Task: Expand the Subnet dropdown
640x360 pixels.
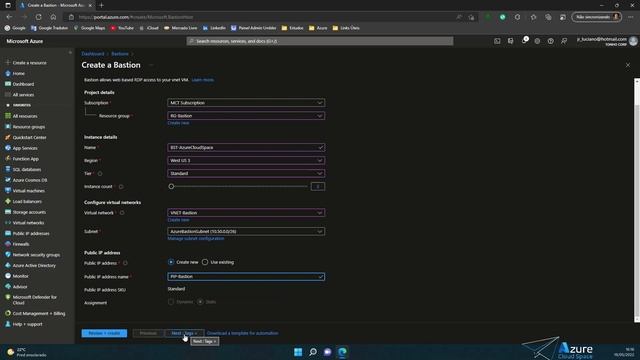Action: coord(246,231)
